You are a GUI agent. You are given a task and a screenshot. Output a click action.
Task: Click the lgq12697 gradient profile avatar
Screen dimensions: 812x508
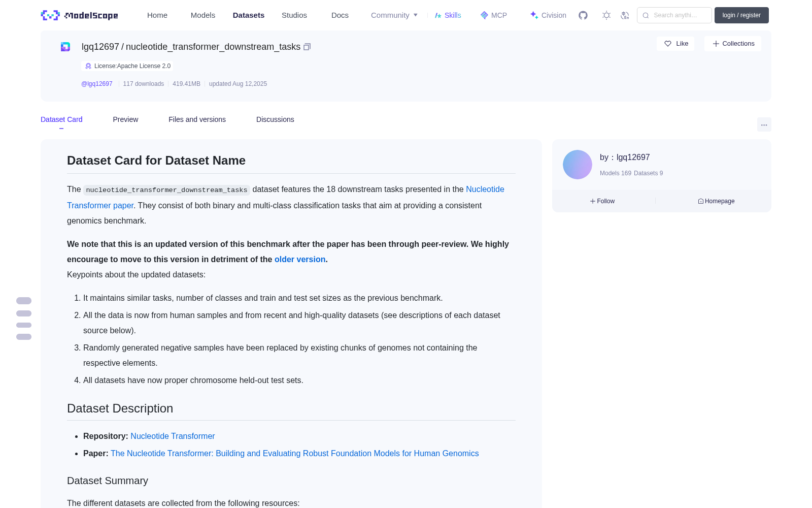[x=578, y=165]
